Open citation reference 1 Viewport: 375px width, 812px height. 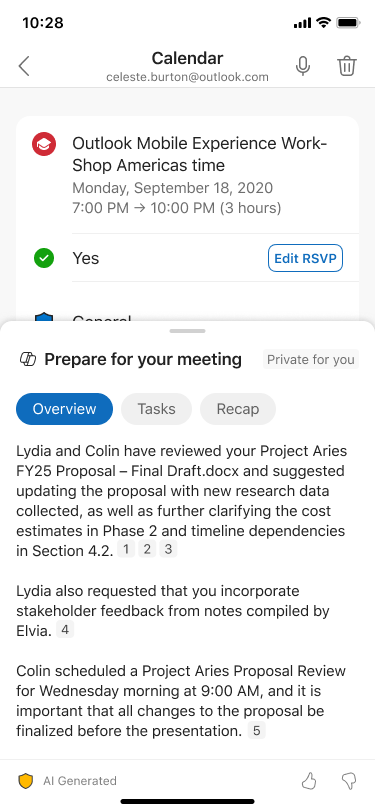126,549
